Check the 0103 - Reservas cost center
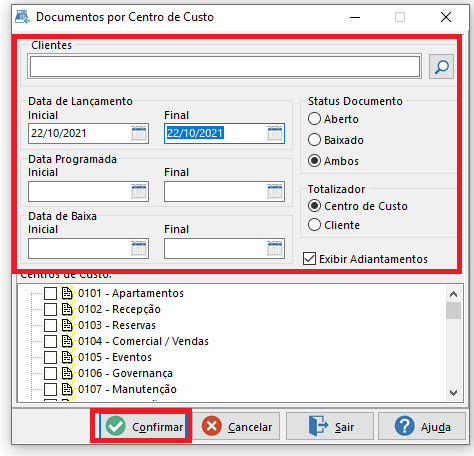Image resolution: width=474 pixels, height=456 pixels. click(x=50, y=325)
